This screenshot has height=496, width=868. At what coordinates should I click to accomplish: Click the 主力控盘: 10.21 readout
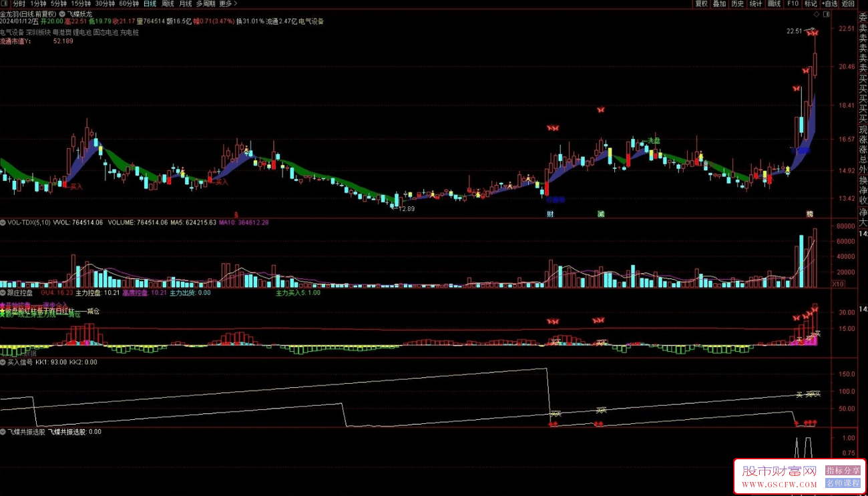pos(97,292)
